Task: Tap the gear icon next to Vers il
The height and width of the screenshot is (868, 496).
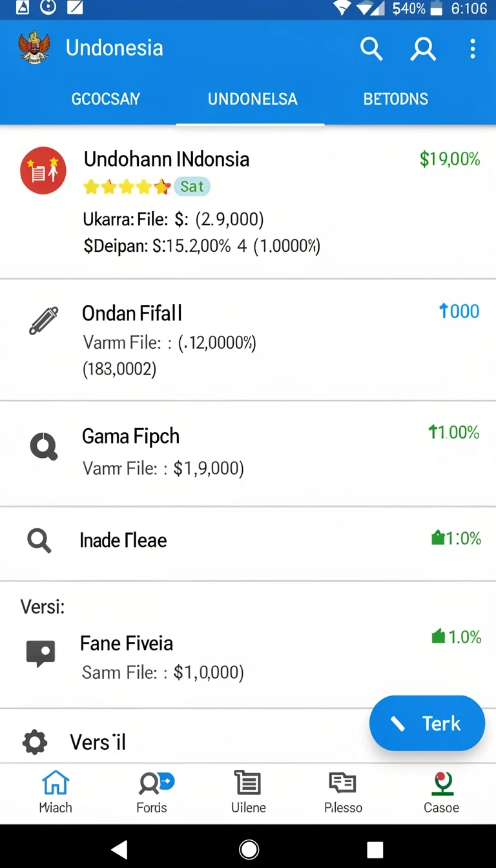Action: (35, 742)
